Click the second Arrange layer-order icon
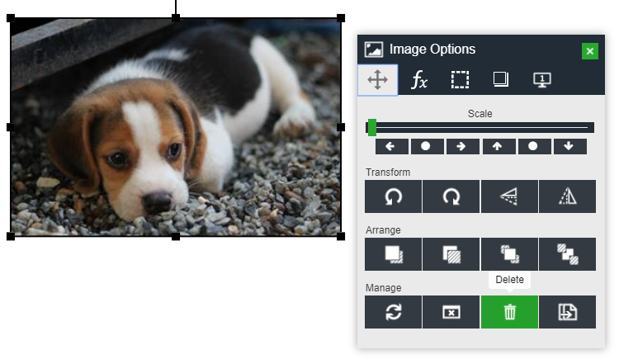This screenshot has width=619, height=364. click(x=451, y=254)
